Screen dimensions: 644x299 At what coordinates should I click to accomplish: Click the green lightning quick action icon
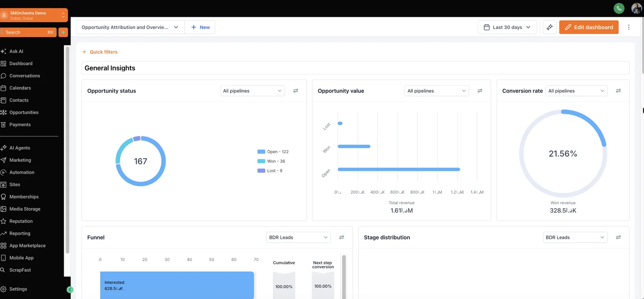(x=63, y=32)
